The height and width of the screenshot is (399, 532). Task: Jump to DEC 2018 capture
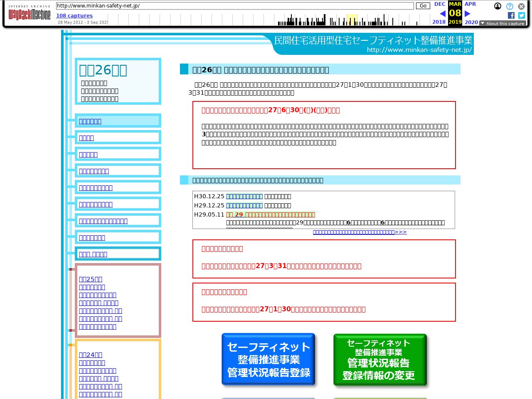(x=439, y=4)
